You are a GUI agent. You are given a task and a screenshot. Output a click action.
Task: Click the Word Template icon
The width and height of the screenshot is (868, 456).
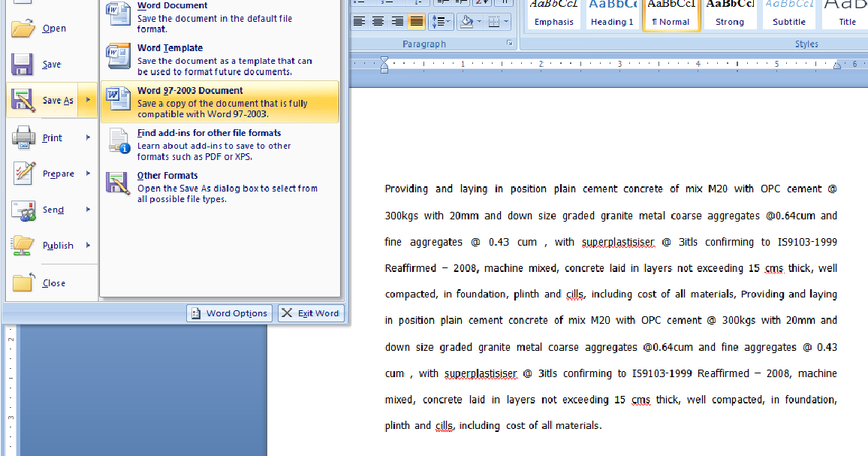click(119, 56)
